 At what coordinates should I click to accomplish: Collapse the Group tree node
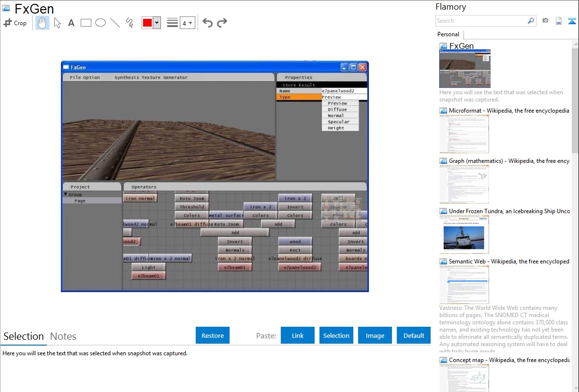65,194
